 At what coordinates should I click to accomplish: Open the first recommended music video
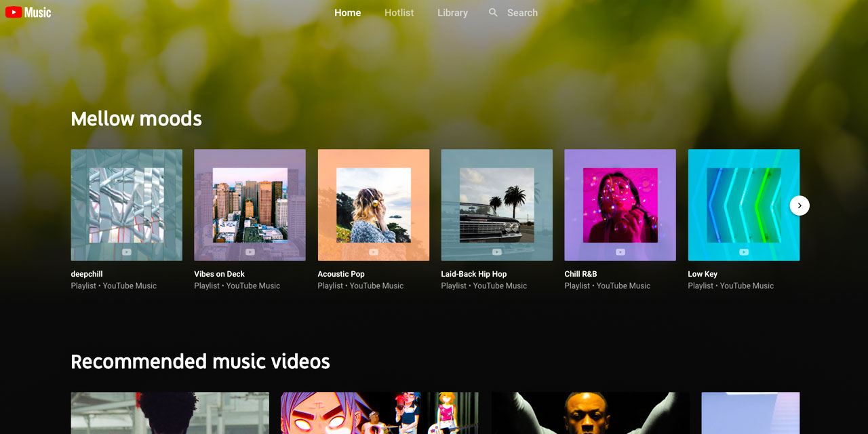click(x=170, y=413)
